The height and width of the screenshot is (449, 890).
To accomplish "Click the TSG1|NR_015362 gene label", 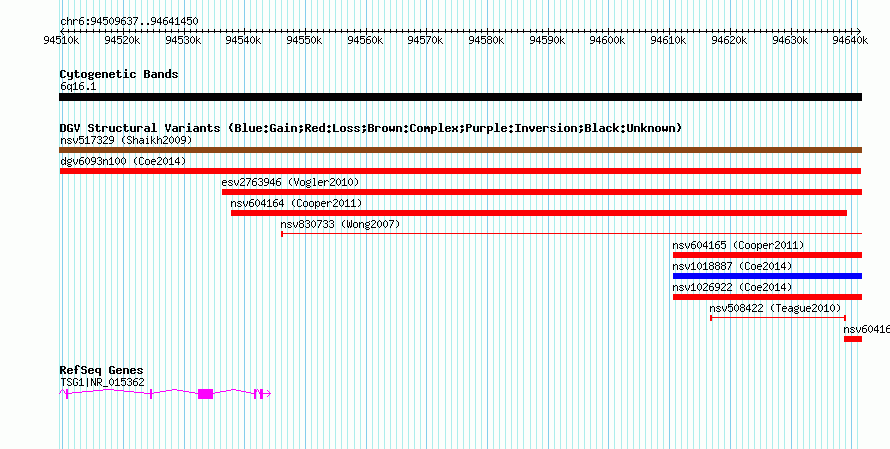I will (102, 383).
